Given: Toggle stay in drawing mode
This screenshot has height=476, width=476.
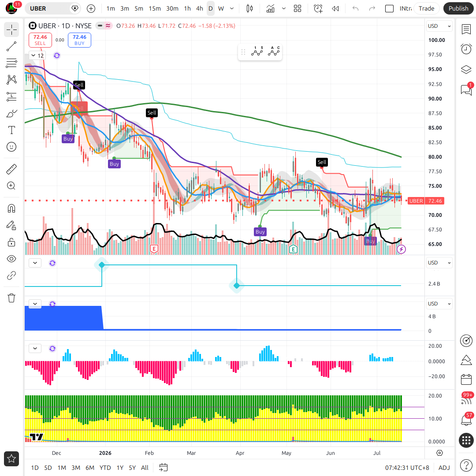Looking at the screenshot, I should click(11, 225).
